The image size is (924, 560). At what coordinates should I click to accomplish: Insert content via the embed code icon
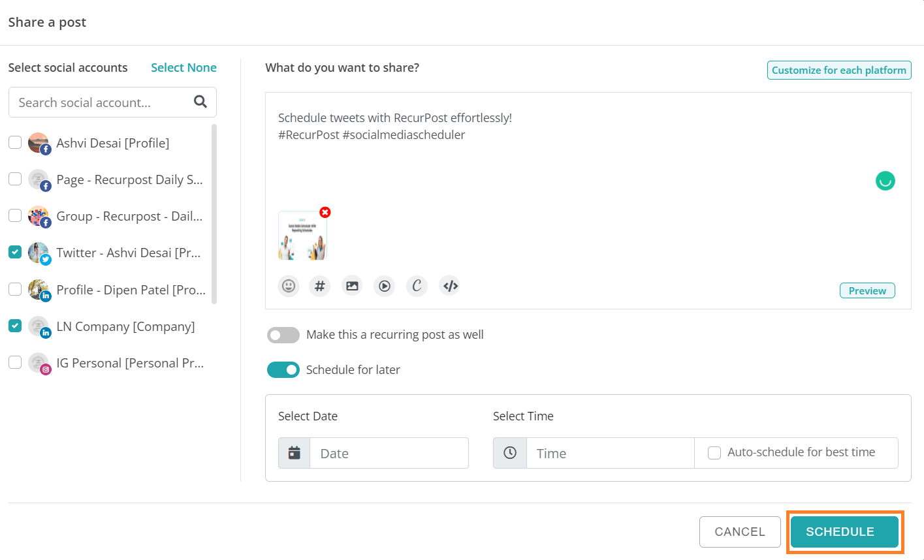pyautogui.click(x=449, y=286)
